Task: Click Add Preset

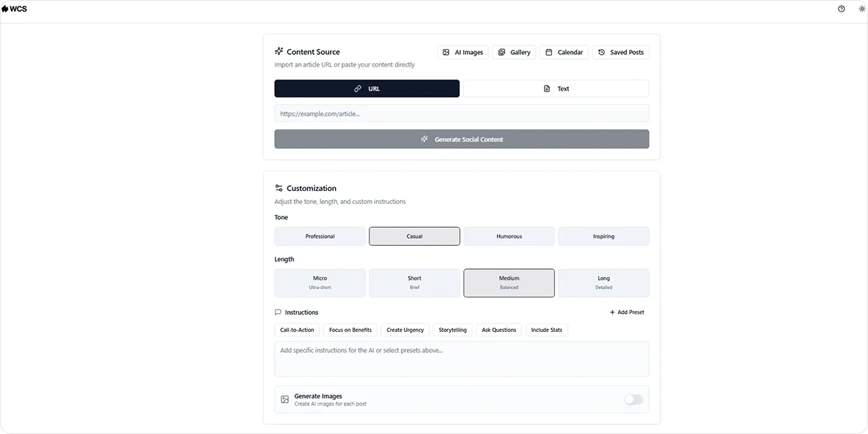Action: click(x=626, y=312)
